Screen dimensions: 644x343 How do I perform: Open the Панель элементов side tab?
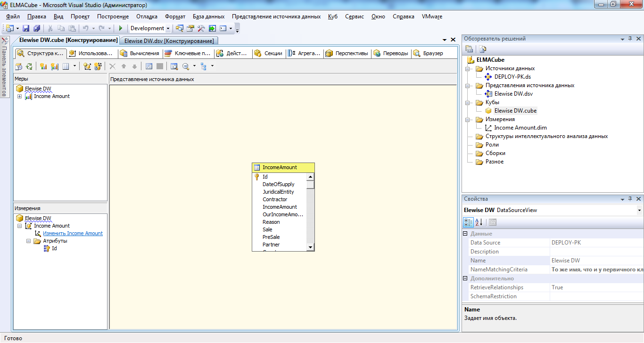tap(4, 67)
